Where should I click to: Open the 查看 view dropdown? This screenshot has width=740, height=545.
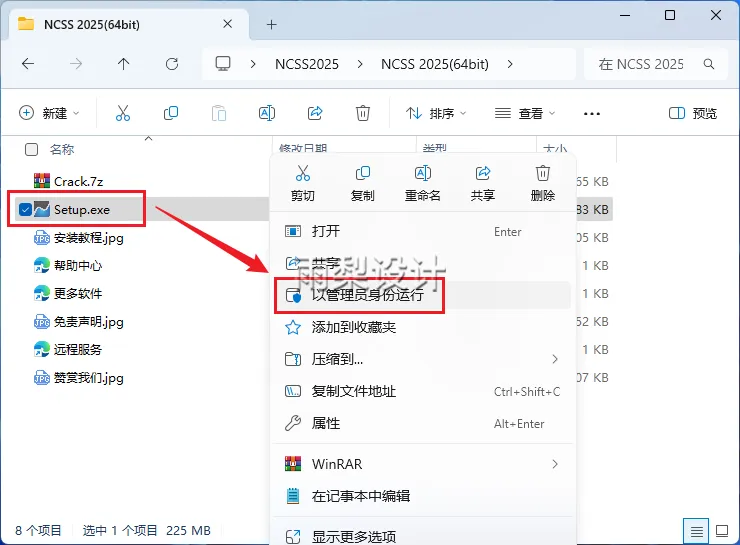pyautogui.click(x=525, y=113)
